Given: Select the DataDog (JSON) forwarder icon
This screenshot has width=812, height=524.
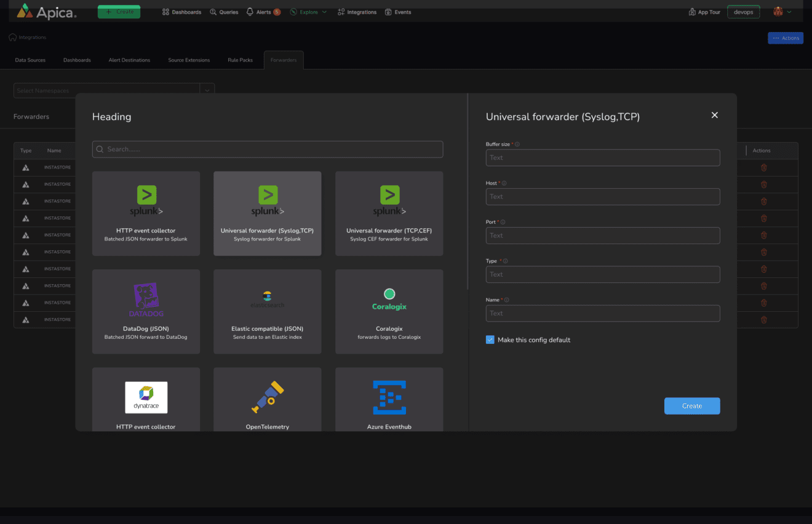Looking at the screenshot, I should [146, 300].
